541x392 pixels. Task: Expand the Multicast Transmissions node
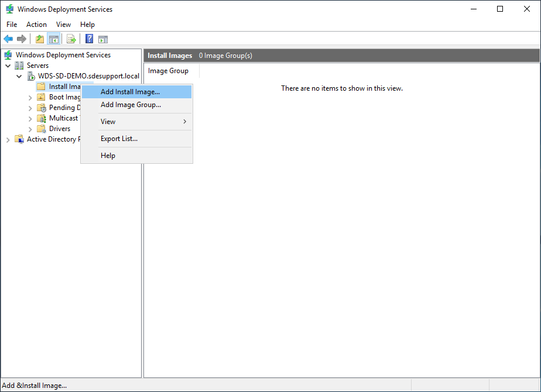click(x=30, y=119)
